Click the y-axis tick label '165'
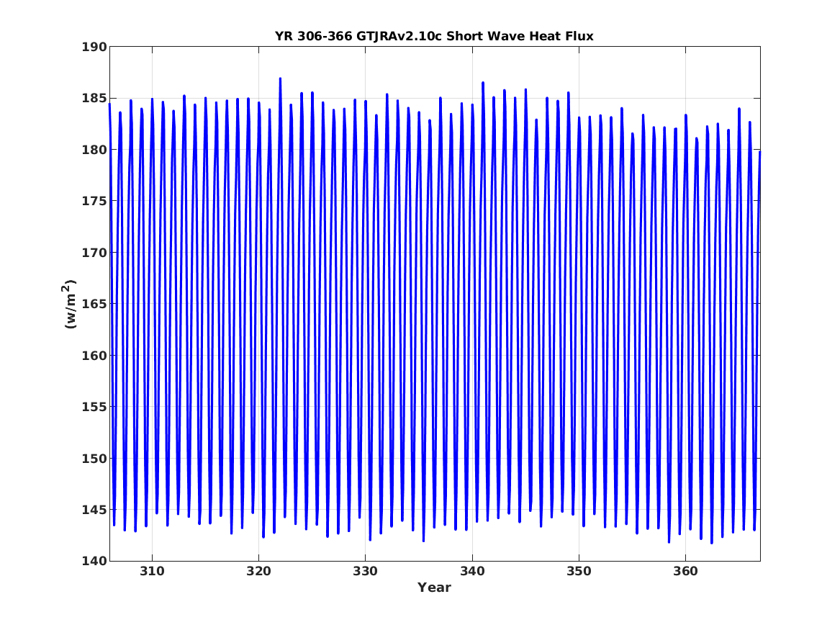Viewport: 840px width, 630px height. pos(94,305)
